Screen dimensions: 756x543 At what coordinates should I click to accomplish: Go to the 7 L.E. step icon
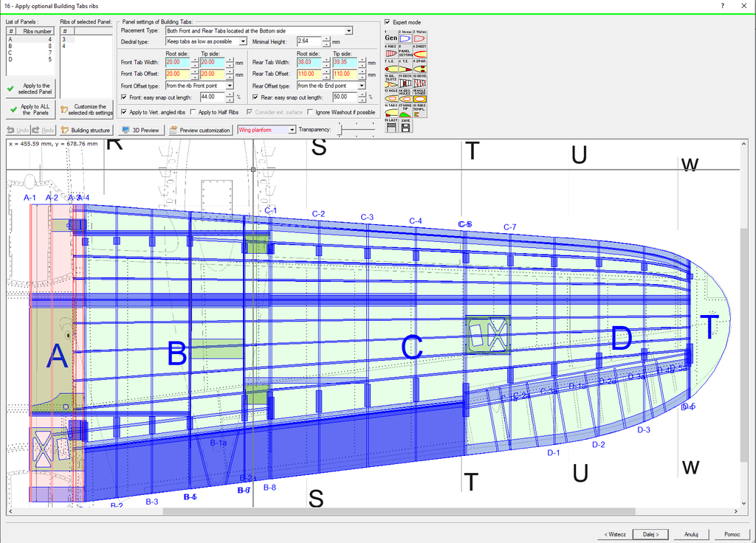391,68
